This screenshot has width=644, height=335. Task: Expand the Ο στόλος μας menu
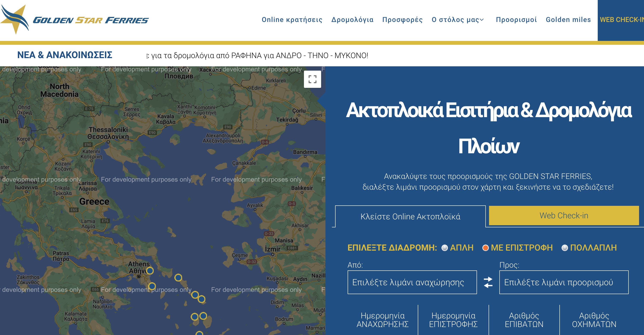(x=458, y=20)
